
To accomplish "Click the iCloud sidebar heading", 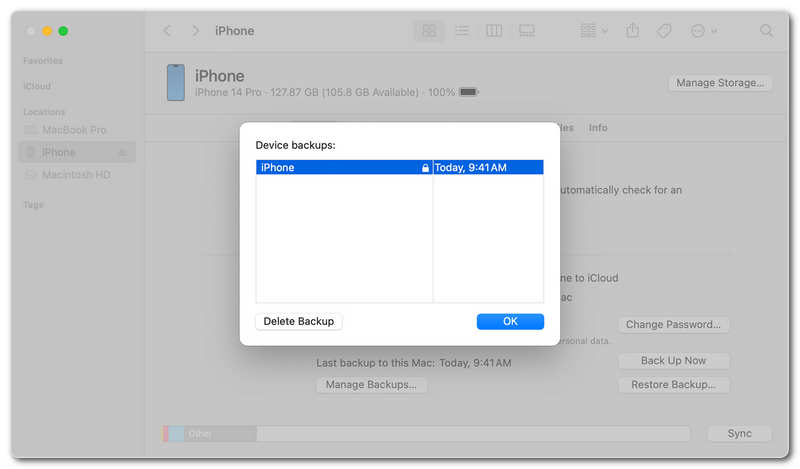I will [37, 86].
